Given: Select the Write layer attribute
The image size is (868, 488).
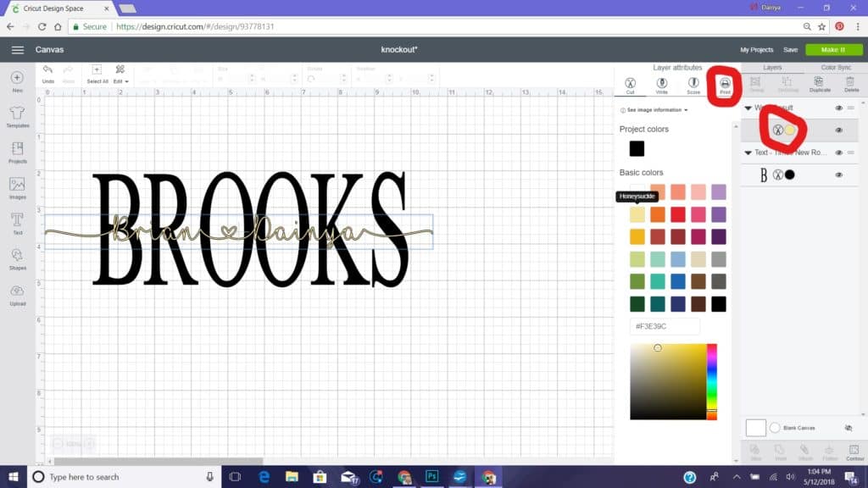Looking at the screenshot, I should click(661, 86).
